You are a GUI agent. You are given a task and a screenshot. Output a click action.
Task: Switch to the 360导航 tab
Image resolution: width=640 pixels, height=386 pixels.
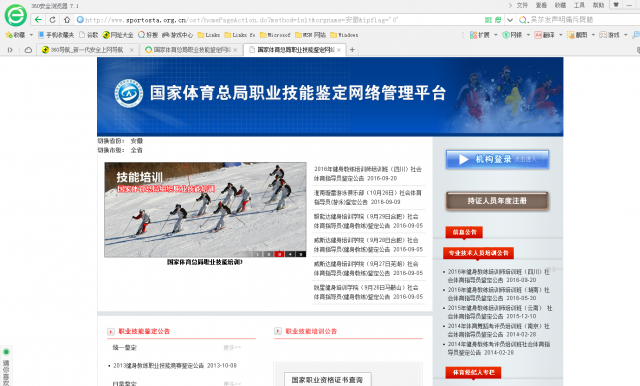(87, 50)
